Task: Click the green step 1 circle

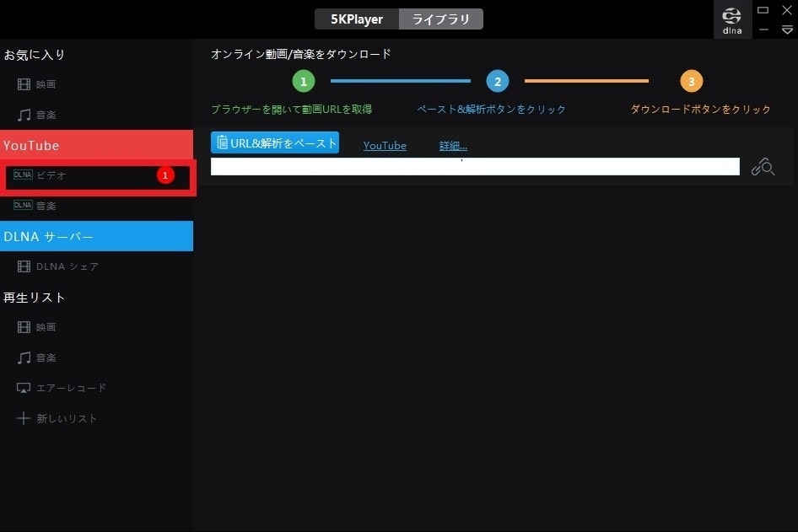Action: pos(304,82)
